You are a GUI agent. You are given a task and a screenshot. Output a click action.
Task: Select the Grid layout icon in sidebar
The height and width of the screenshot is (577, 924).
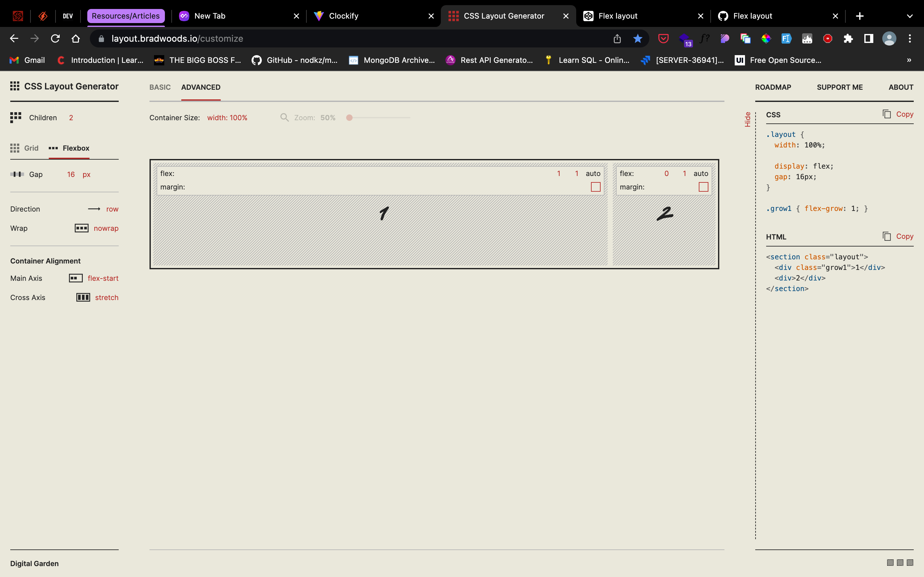(x=14, y=148)
